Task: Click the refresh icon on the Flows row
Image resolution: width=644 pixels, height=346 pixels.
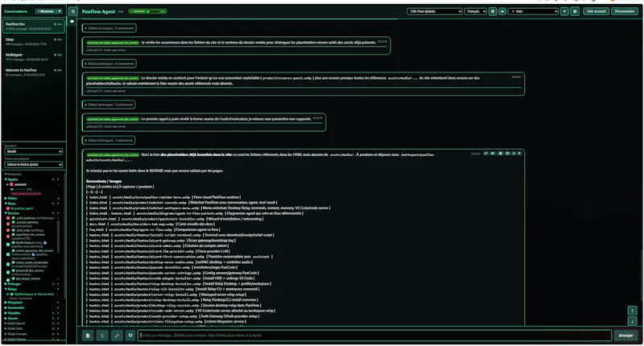Action: tap(53, 204)
